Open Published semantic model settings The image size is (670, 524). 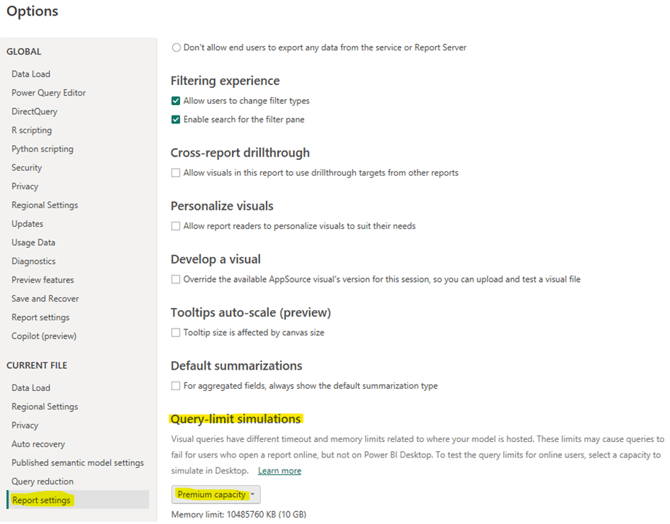[x=77, y=463]
